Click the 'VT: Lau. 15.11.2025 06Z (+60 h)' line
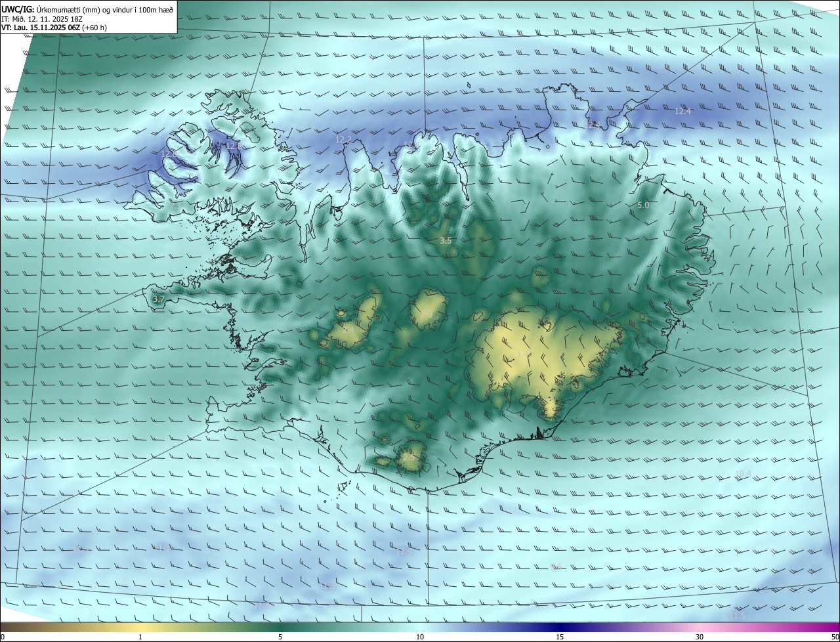 coord(54,28)
